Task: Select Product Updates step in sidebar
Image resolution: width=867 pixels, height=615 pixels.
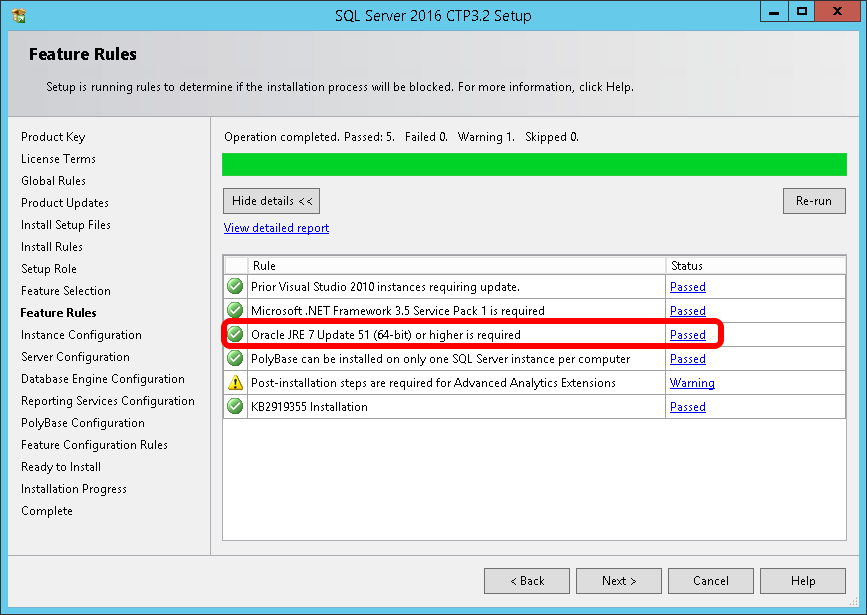Action: (x=65, y=203)
